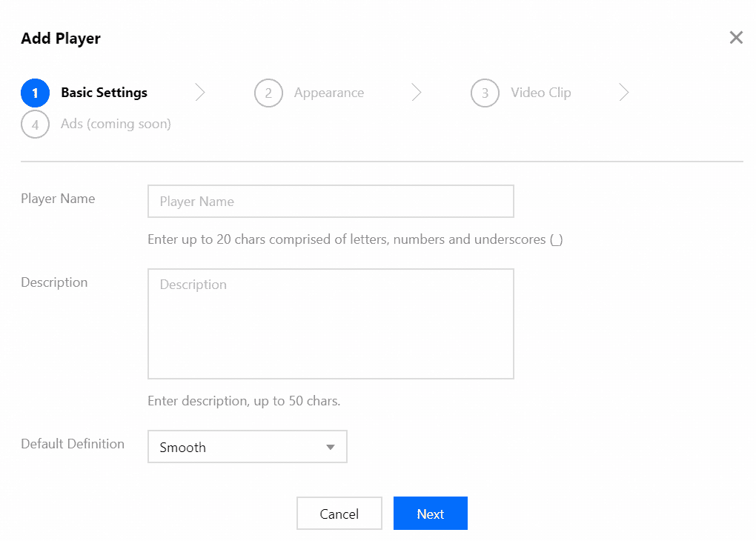Focus the Description text area

(x=331, y=324)
